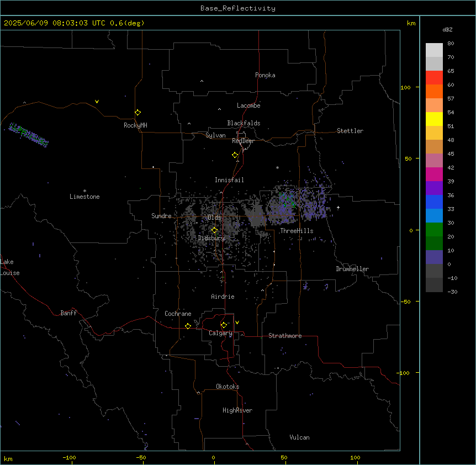
Task: Click the white asterisk east of Innisfail
Action: pos(277,167)
